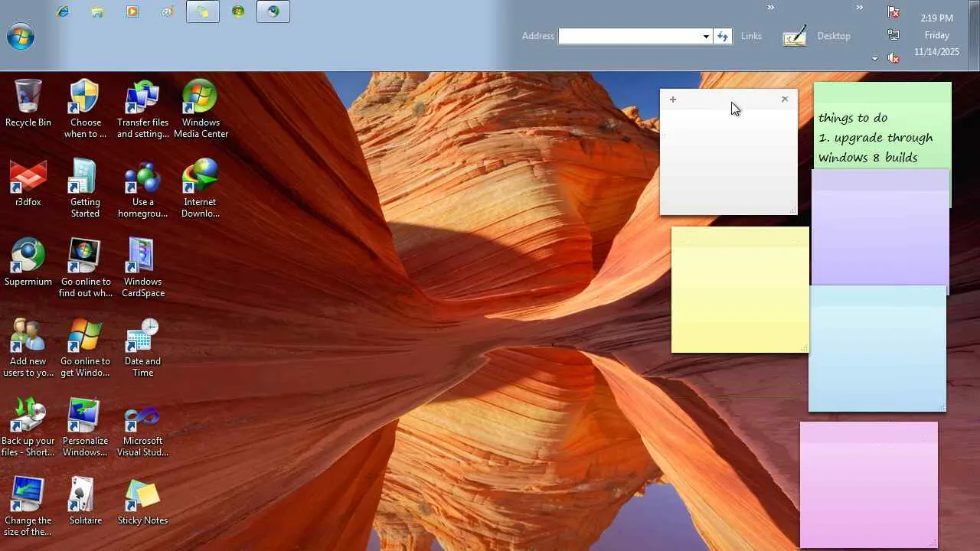
Task: Focus the pink sticky note
Action: click(869, 484)
